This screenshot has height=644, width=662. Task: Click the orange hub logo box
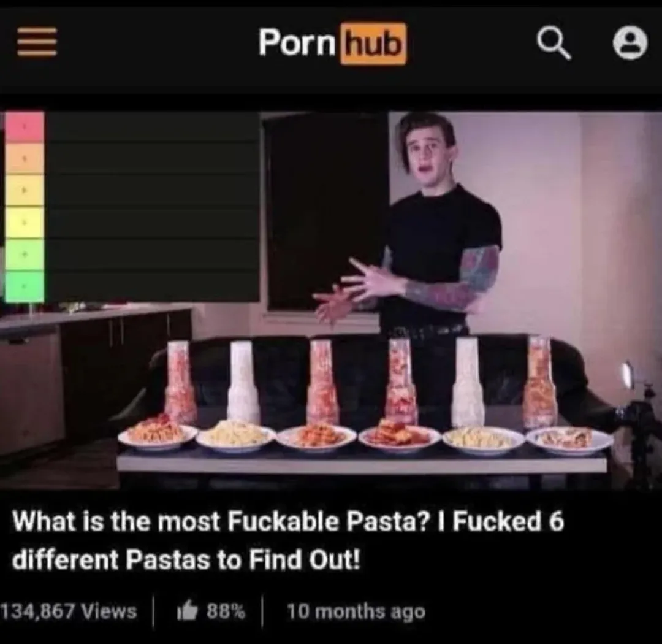click(x=373, y=44)
